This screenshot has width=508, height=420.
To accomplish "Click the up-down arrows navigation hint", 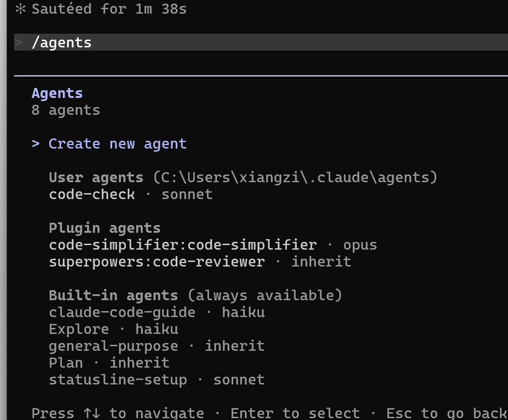I will point(92,413).
